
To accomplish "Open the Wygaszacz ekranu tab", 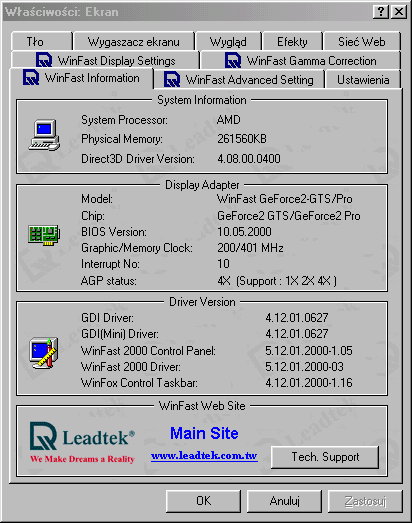I will click(x=133, y=41).
